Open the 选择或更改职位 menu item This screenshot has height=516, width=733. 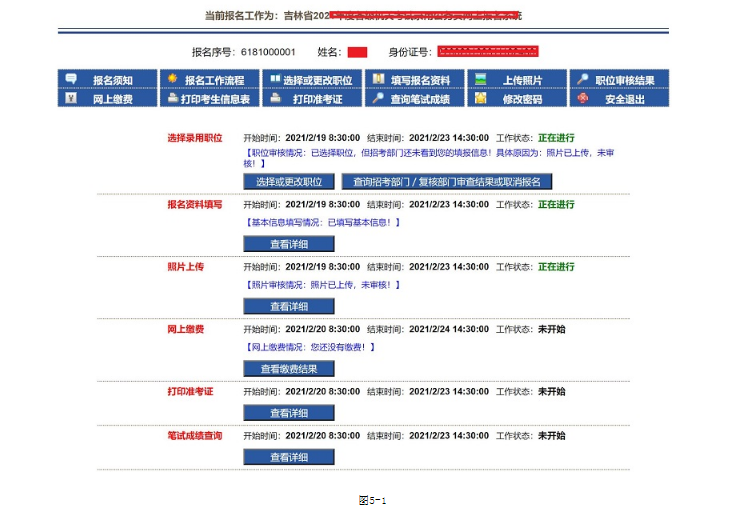(316, 80)
